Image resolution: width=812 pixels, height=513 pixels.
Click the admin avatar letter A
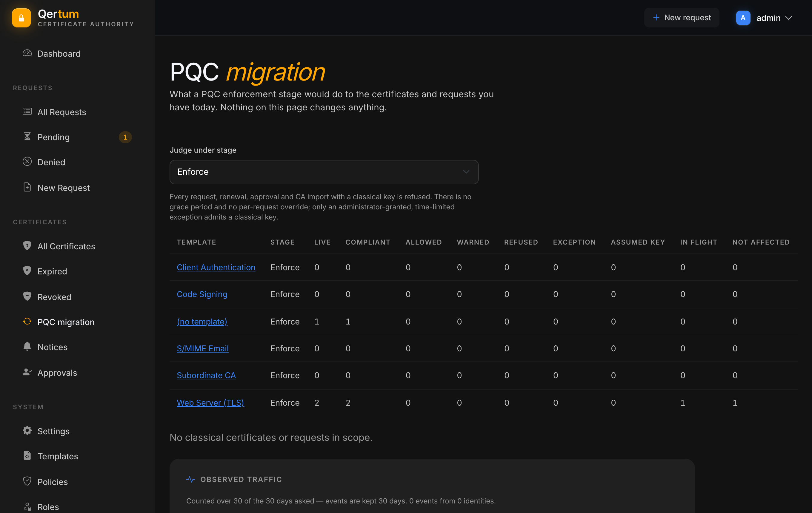743,18
